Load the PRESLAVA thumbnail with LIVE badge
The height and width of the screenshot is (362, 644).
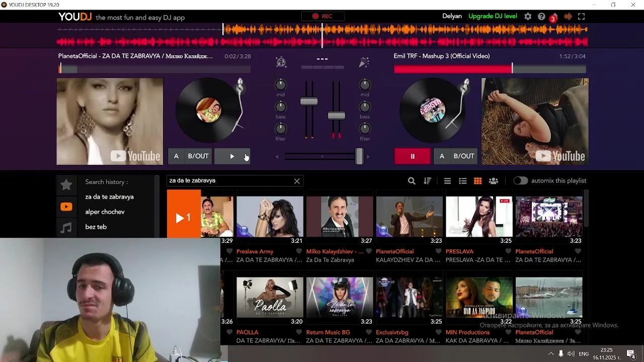coord(479,217)
